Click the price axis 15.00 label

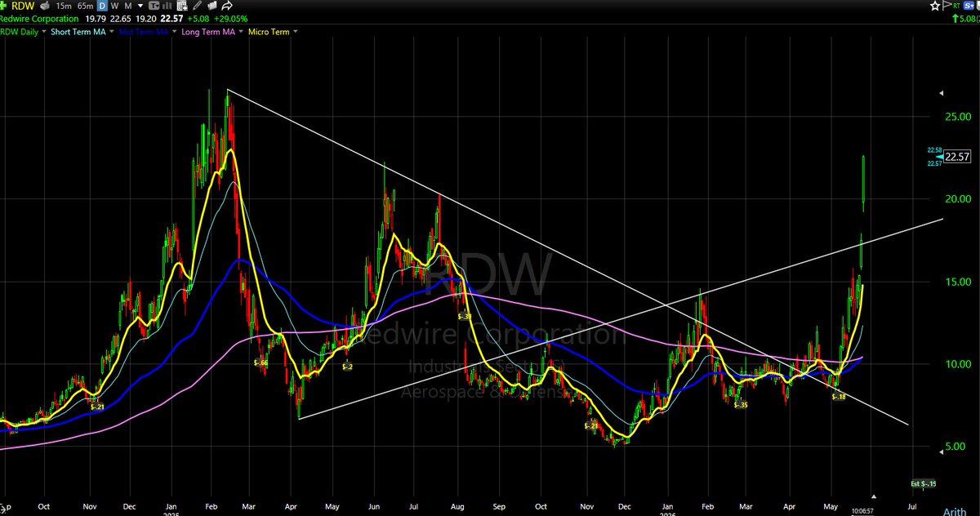tap(957, 282)
